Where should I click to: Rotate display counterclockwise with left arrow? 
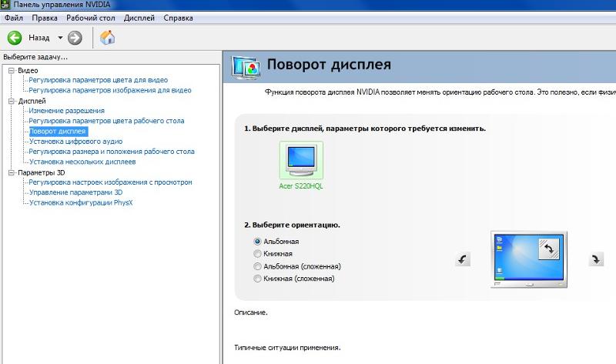[x=463, y=259]
